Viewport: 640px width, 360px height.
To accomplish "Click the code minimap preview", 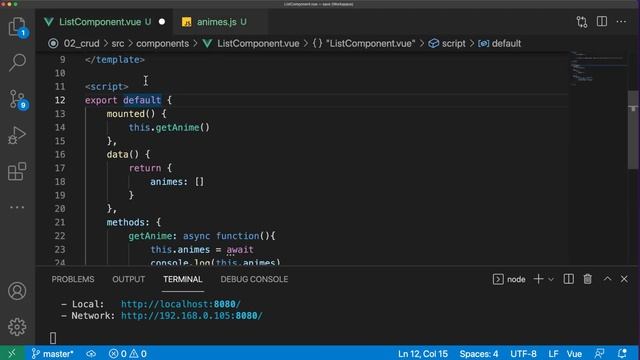I will (598, 68).
